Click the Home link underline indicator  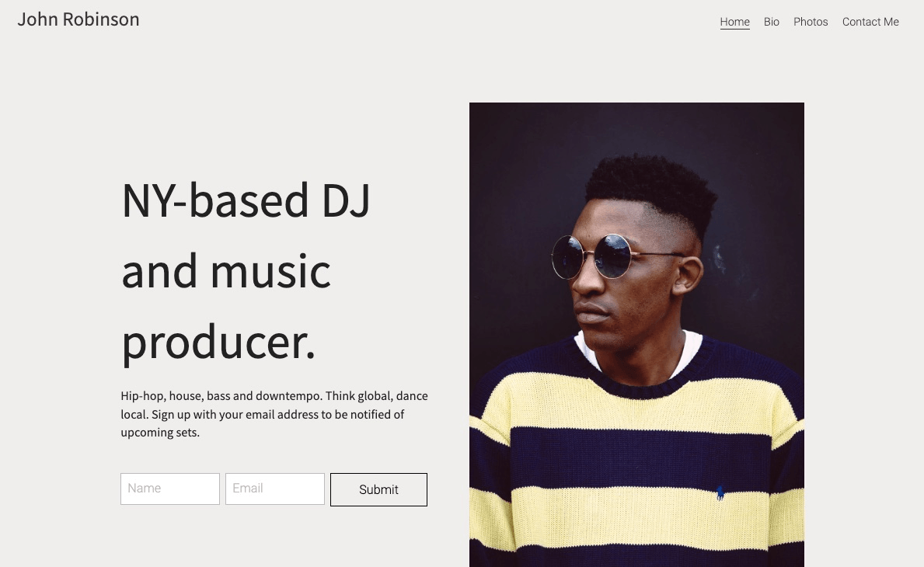tap(734, 31)
